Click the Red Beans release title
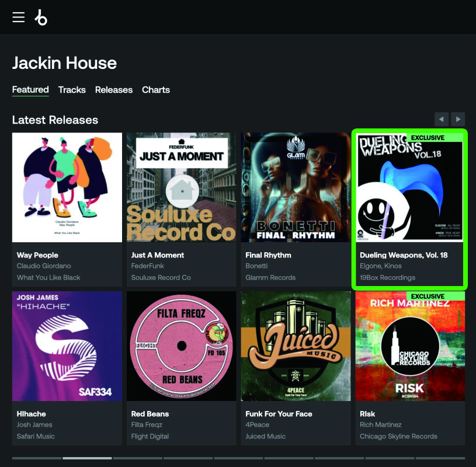The width and height of the screenshot is (476, 467). 150,414
